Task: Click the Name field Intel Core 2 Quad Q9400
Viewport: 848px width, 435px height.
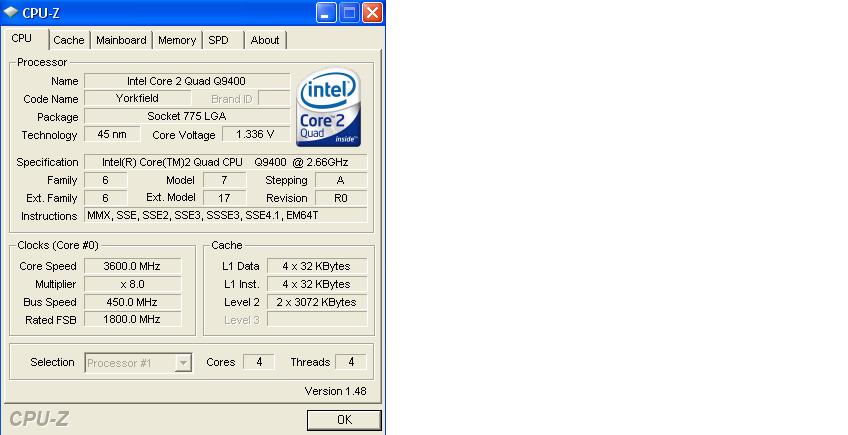Action: [187, 81]
